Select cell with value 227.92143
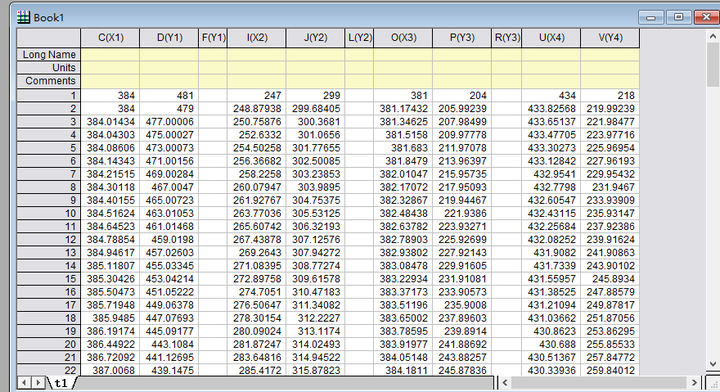The image size is (720, 392). [462, 252]
